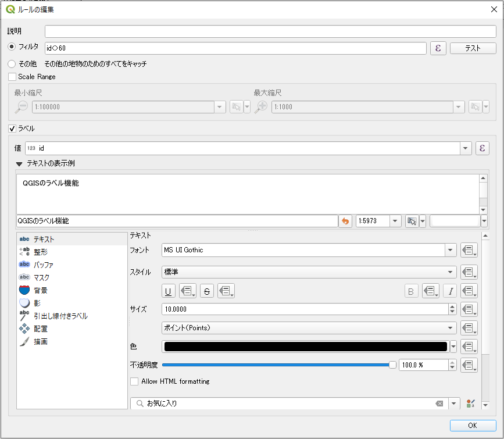
Task: Uncheck the ラベル checkbox
Action: click(12, 129)
